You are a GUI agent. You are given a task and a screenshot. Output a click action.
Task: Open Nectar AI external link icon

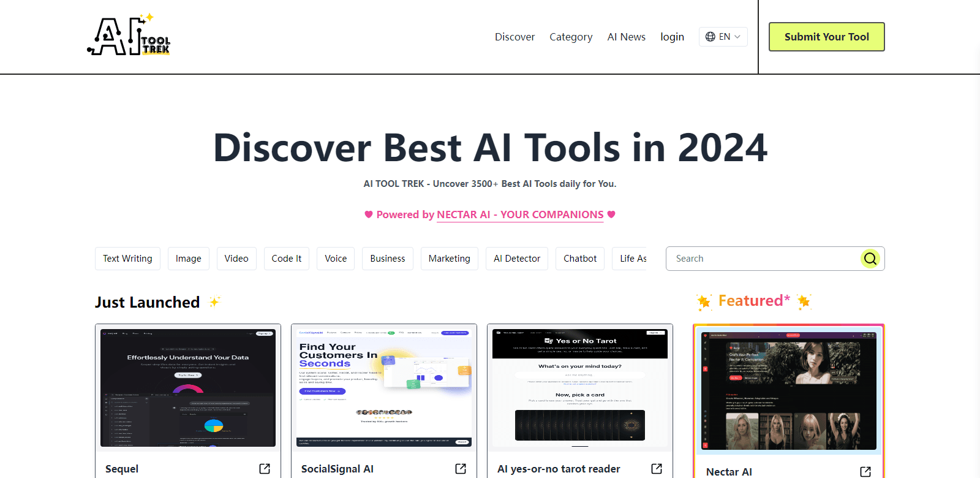click(865, 472)
